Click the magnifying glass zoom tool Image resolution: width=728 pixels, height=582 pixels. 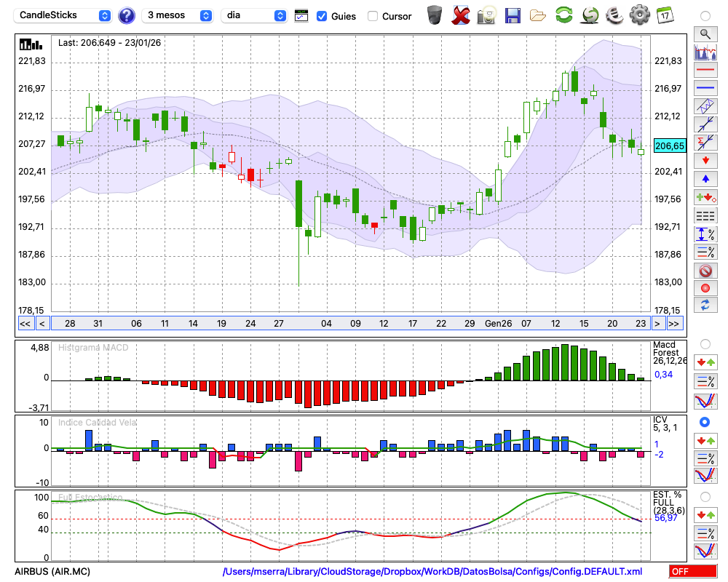pos(705,33)
